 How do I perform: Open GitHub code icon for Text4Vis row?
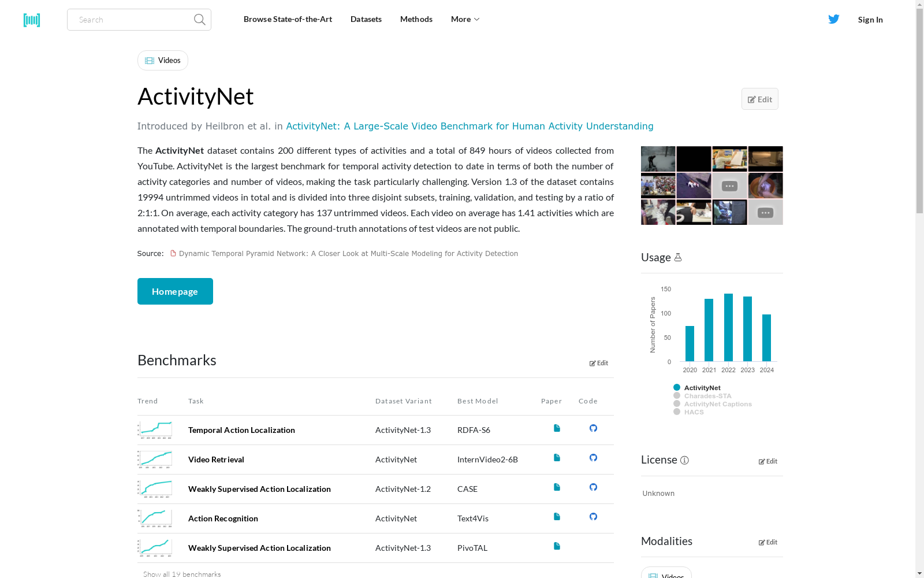[593, 517]
